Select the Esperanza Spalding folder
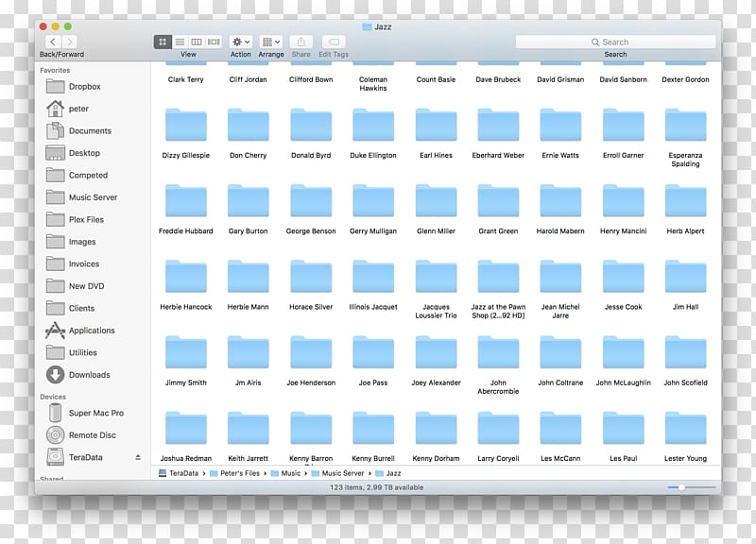The image size is (756, 544). pyautogui.click(x=686, y=126)
